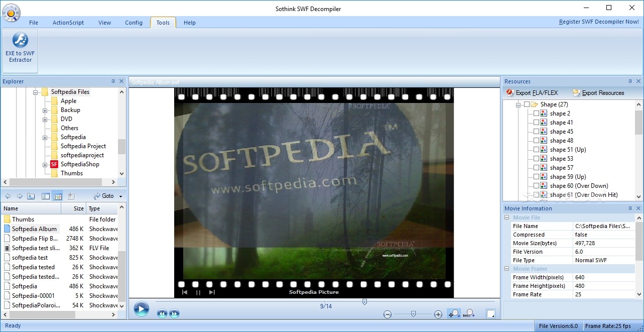Image resolution: width=644 pixels, height=332 pixels.
Task: Click the Resources panel vertical scrollbar
Action: [638, 150]
